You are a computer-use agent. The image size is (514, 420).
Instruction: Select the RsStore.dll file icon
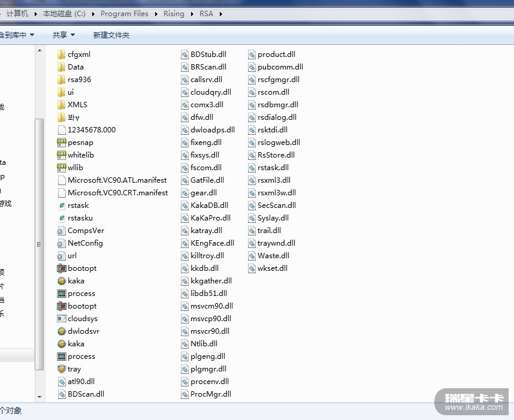(252, 155)
